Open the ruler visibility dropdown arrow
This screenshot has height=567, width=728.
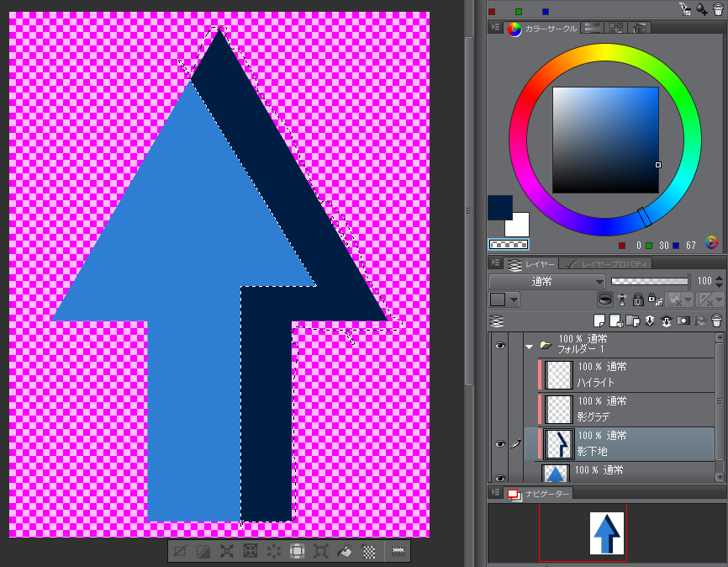click(719, 299)
